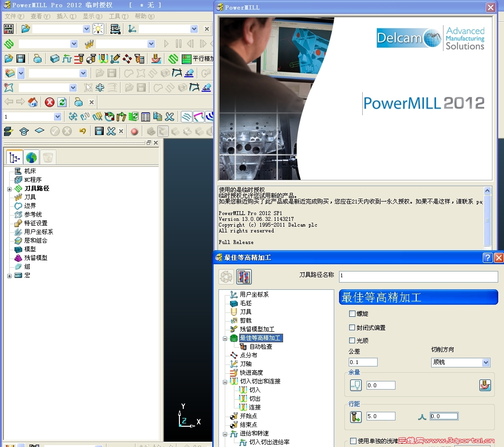Switch to the globe browser tab icon
Viewport: 504px width, 447px height.
click(31, 158)
